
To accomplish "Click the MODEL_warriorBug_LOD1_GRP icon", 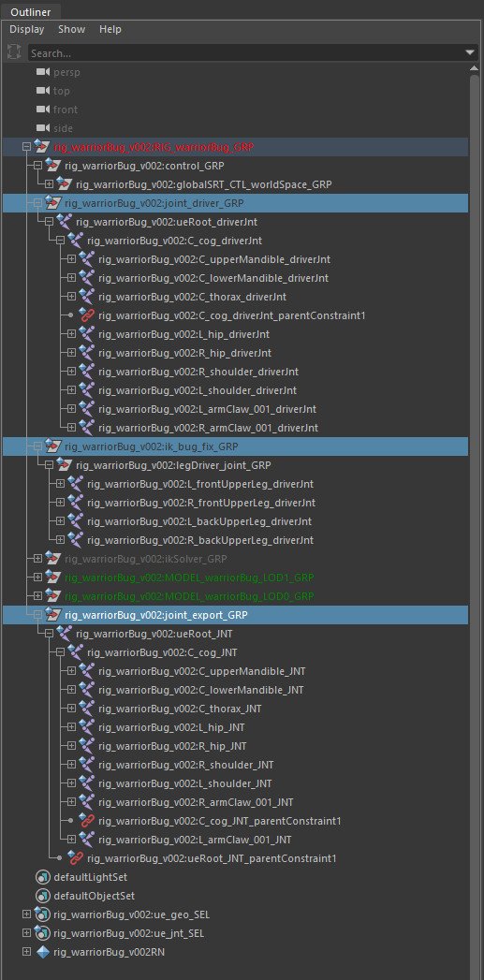I will click(x=52, y=578).
